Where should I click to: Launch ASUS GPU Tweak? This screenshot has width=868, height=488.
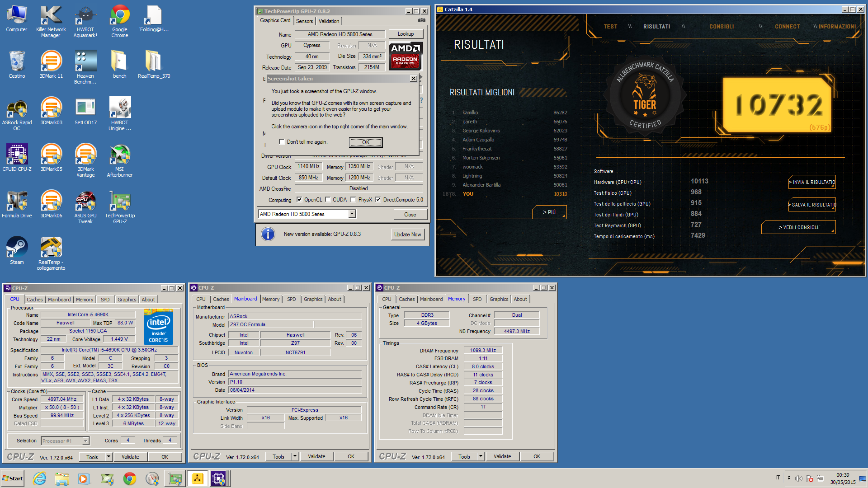[x=85, y=206]
